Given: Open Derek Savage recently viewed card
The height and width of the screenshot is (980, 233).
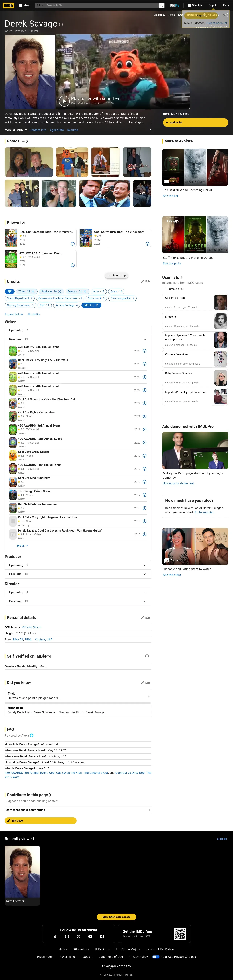Looking at the screenshot, I should 22,875.
